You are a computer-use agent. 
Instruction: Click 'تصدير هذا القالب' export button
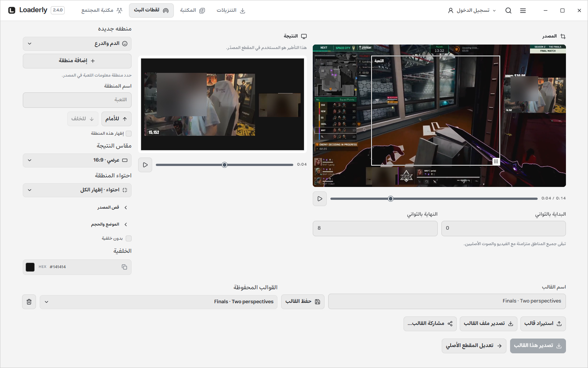[x=538, y=346]
